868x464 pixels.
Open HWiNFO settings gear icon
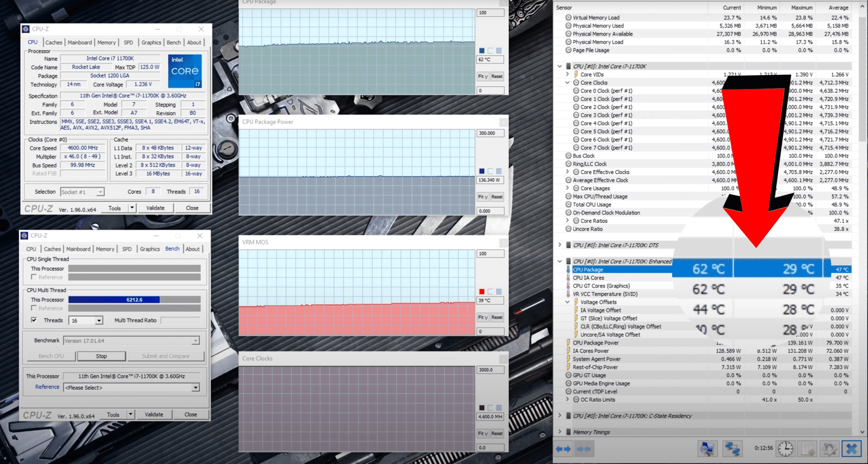pyautogui.click(x=830, y=449)
